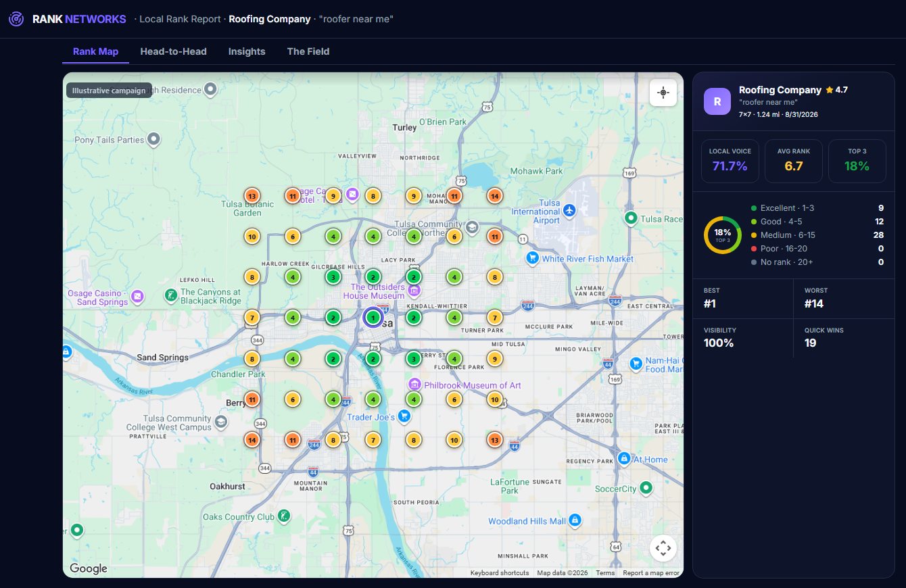Open Keyboard shortcuts link on map

point(500,573)
